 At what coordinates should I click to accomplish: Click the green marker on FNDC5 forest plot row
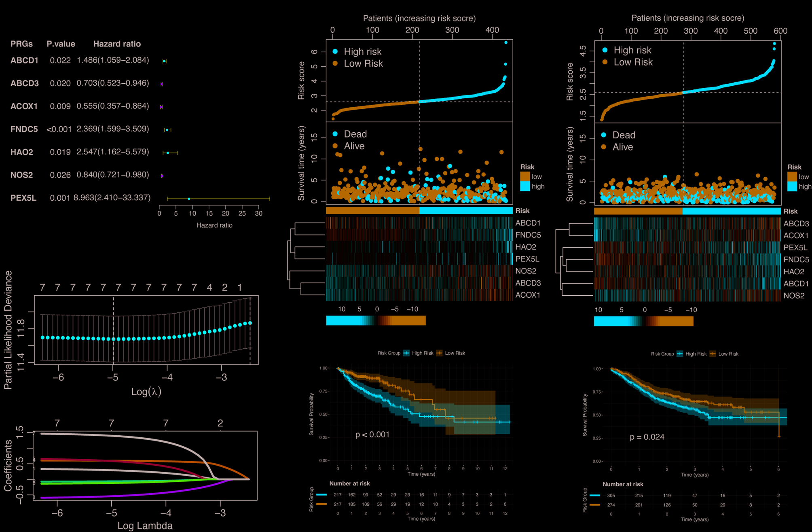[167, 130]
